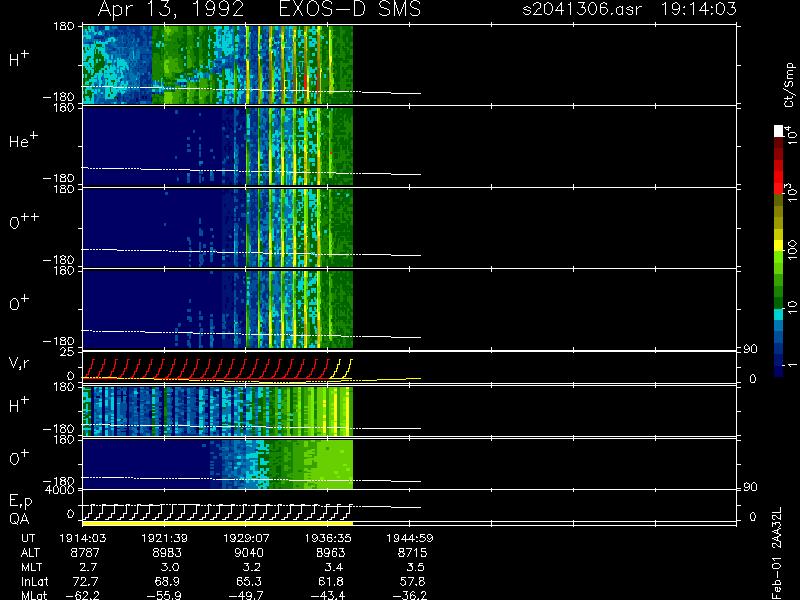Pick the yellow band in the color bar
The width and height of the screenshot is (800, 600).
(x=779, y=245)
